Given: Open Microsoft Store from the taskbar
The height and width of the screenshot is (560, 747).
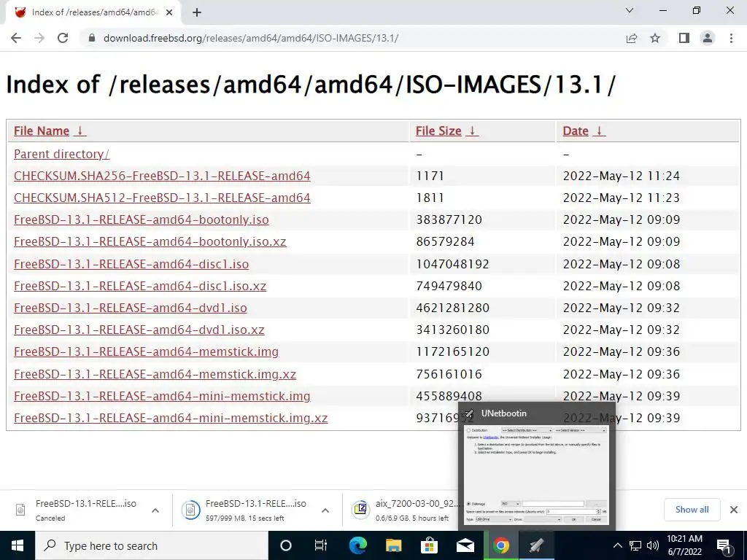Looking at the screenshot, I should (429, 545).
